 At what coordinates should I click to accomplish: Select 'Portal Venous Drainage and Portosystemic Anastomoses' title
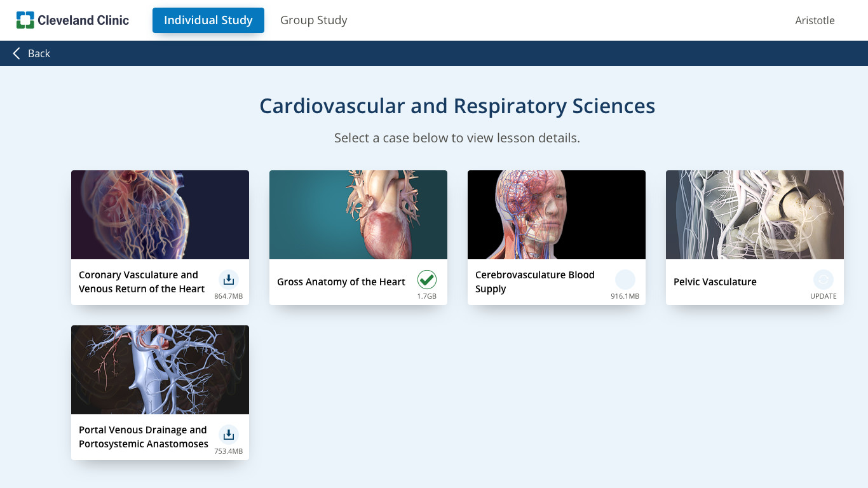pyautogui.click(x=144, y=437)
